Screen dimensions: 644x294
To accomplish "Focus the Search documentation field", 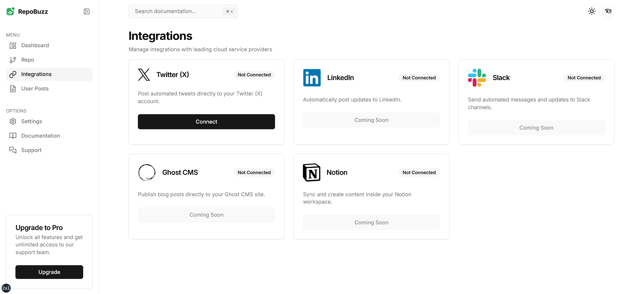I will tap(183, 11).
